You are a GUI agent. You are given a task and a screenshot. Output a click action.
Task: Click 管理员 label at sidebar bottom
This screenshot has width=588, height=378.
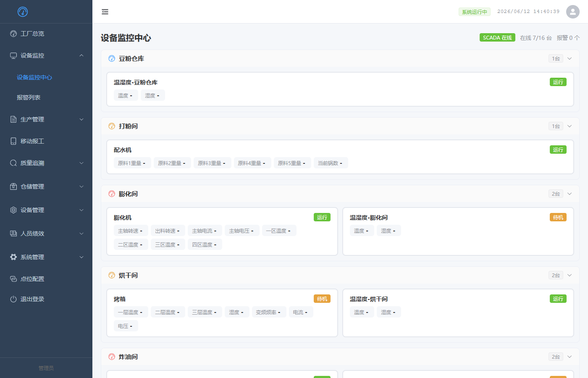[46, 368]
